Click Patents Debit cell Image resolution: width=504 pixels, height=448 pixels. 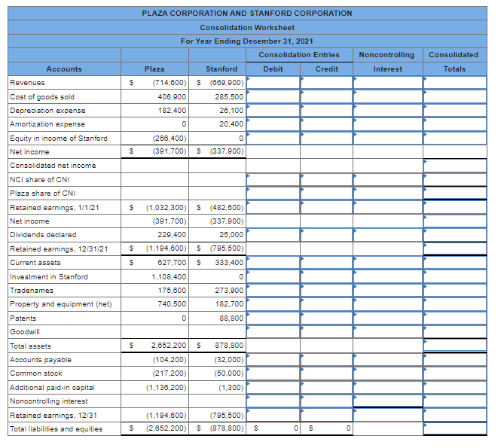[273, 318]
